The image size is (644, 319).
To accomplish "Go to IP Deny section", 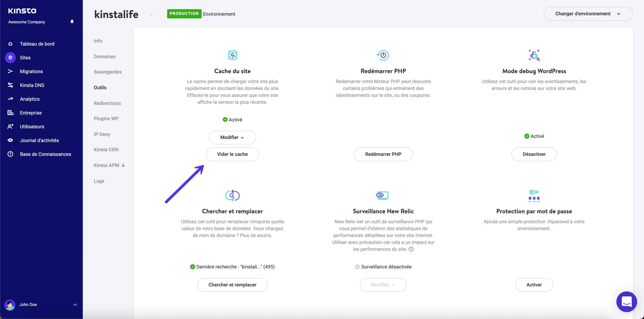I will tap(102, 134).
